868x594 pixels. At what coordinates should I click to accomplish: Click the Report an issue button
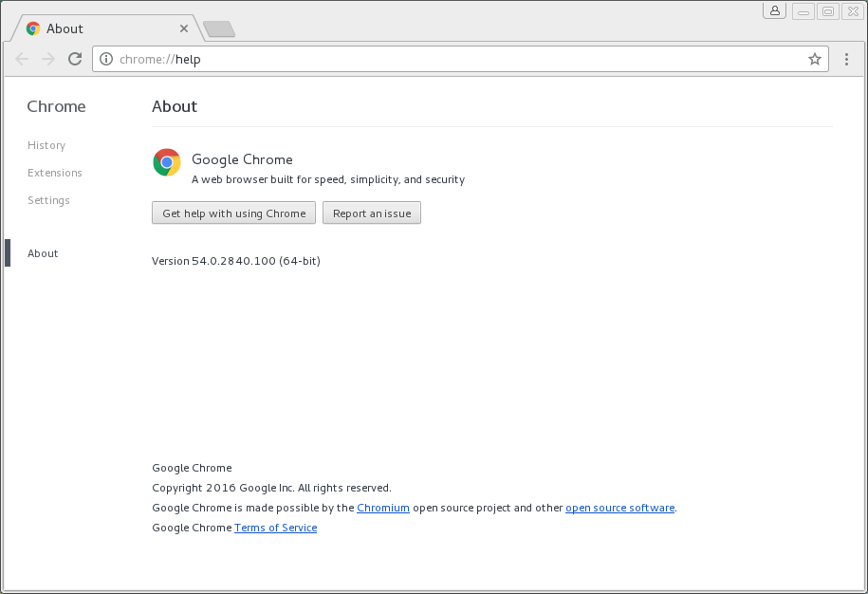(x=372, y=213)
